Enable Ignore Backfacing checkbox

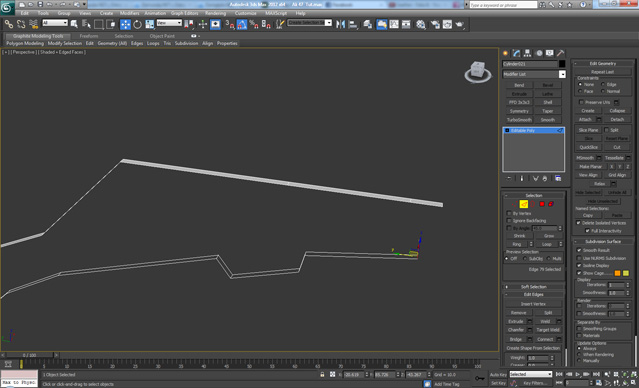(x=509, y=221)
